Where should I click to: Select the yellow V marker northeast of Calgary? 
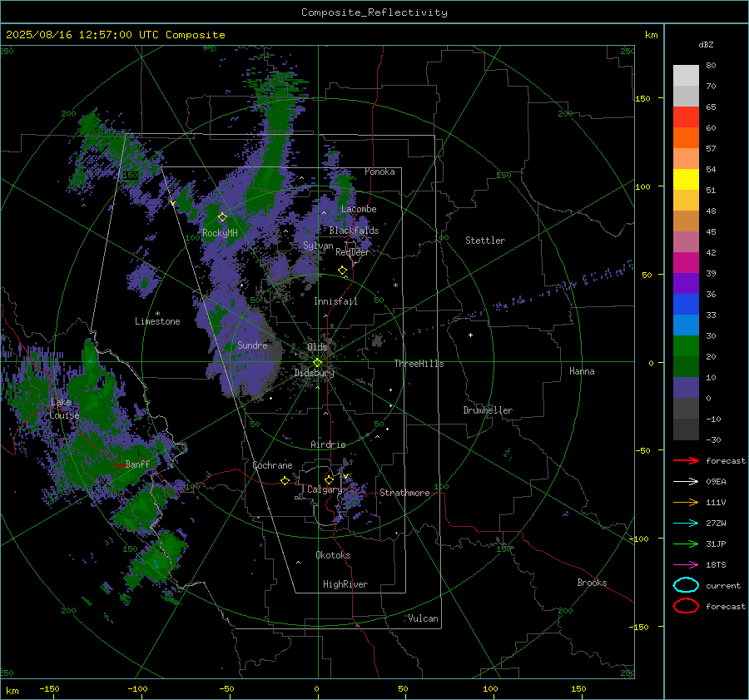pyautogui.click(x=345, y=476)
